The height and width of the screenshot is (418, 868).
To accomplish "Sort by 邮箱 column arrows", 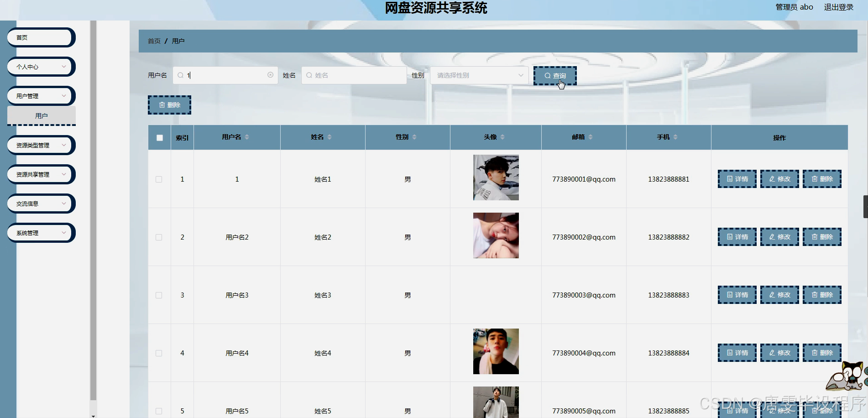I will tap(591, 137).
